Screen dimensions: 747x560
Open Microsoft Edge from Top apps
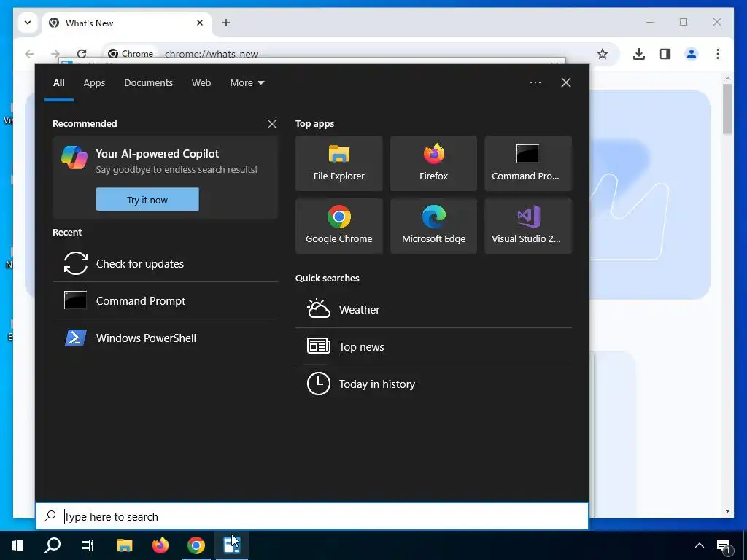(433, 226)
